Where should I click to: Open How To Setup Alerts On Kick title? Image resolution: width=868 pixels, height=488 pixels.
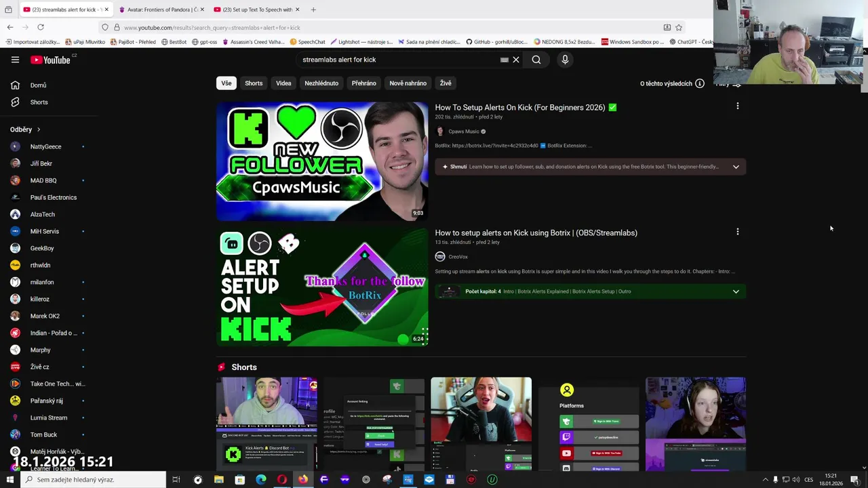520,107
